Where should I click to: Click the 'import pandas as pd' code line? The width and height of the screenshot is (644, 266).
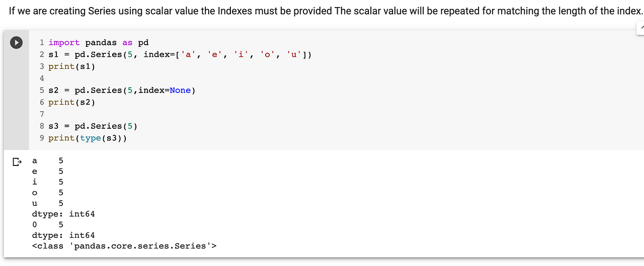point(99,43)
